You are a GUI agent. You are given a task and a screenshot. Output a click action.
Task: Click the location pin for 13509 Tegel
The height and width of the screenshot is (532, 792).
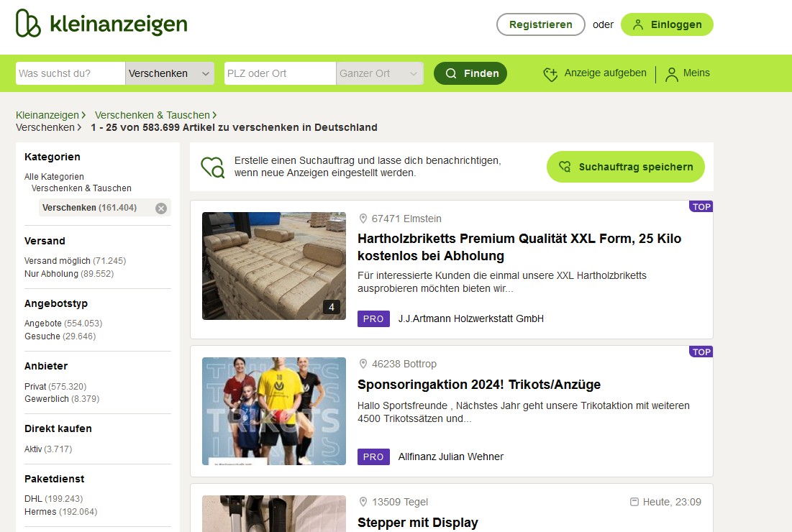coord(363,502)
